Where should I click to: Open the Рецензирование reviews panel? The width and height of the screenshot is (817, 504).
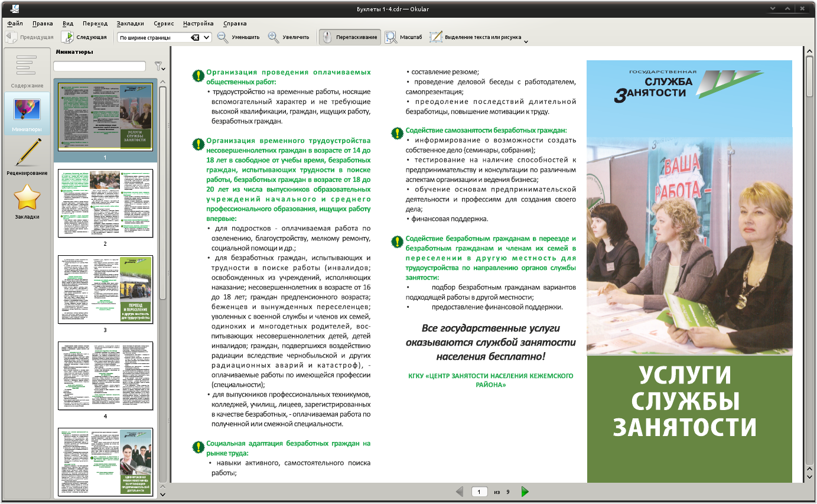[27, 157]
